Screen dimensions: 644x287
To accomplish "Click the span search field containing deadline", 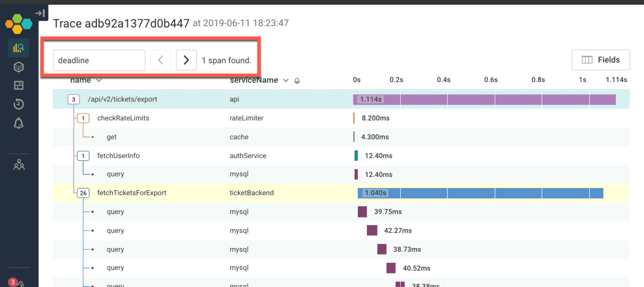I will [98, 61].
